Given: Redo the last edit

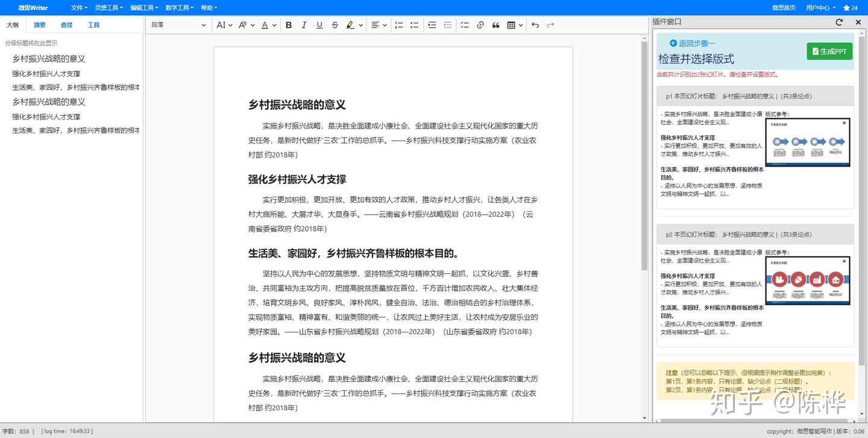Looking at the screenshot, I should [x=550, y=25].
